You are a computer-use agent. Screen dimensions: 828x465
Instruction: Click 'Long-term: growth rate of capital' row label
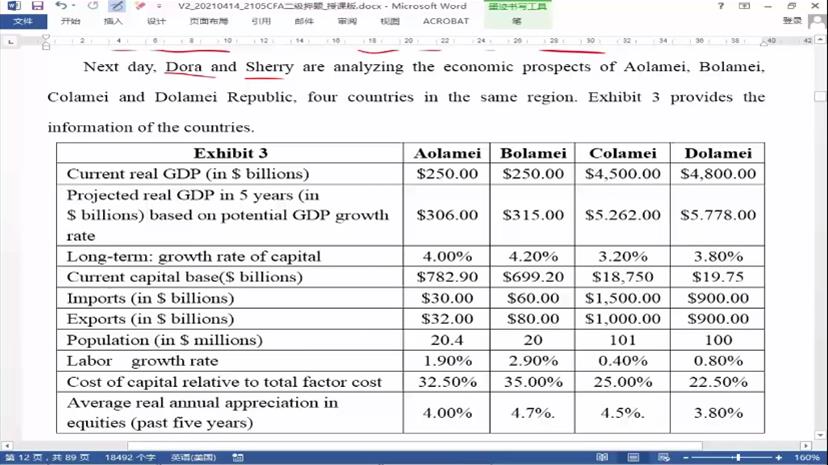[x=194, y=257]
